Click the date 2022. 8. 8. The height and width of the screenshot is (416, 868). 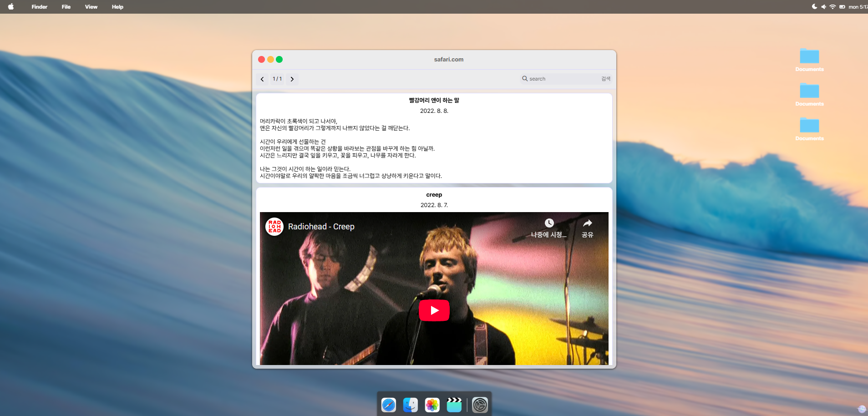434,111
